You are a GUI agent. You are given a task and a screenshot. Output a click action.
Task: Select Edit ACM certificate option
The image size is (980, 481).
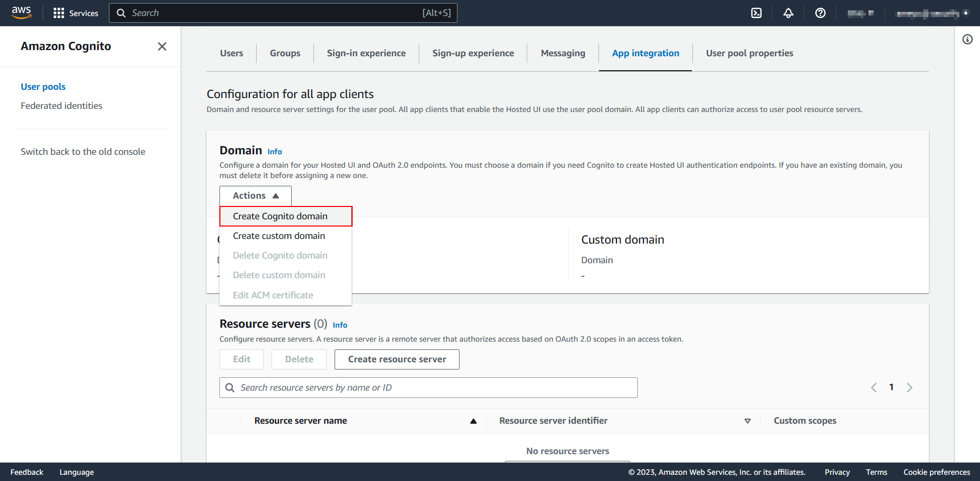click(286, 295)
